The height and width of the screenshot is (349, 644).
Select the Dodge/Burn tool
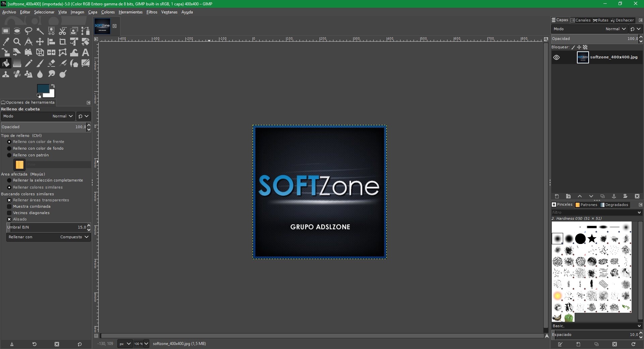(63, 74)
